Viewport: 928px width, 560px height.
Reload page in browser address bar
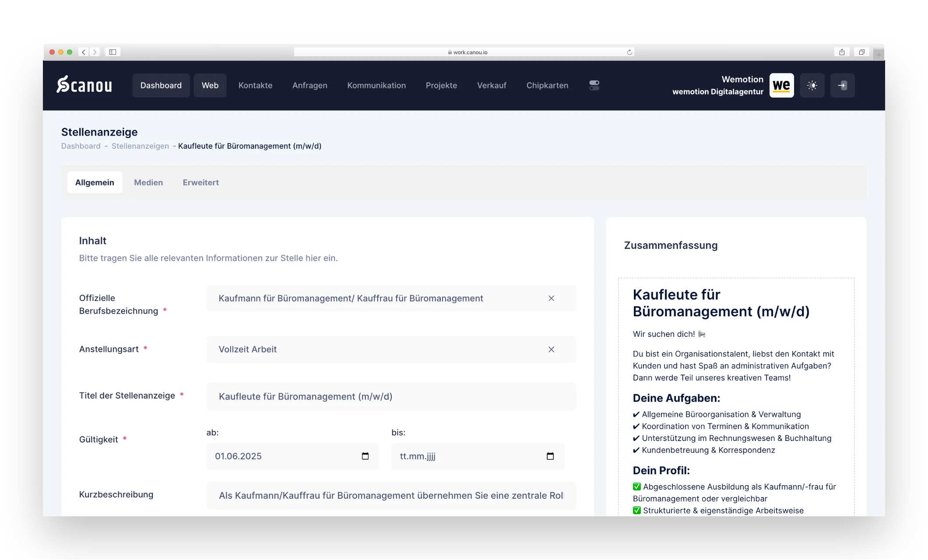click(x=629, y=52)
